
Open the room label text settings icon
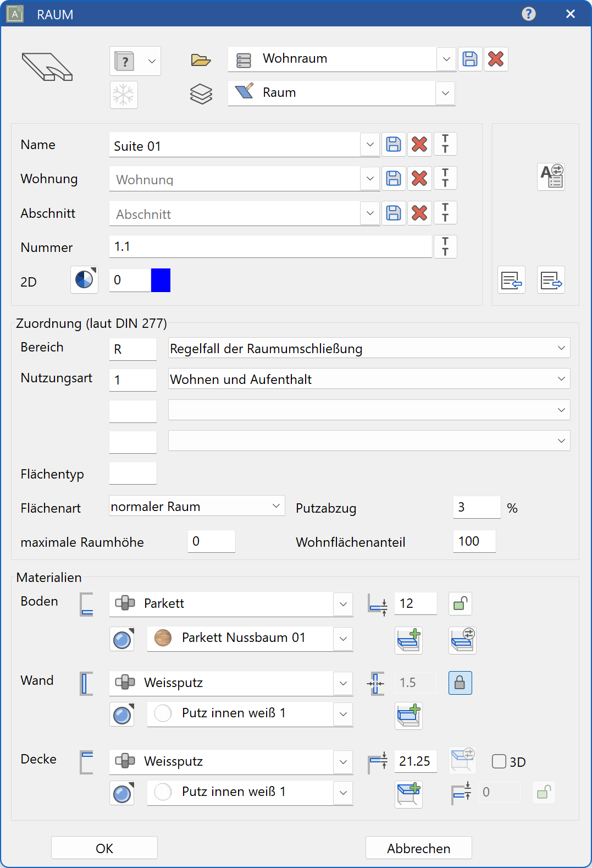click(551, 177)
